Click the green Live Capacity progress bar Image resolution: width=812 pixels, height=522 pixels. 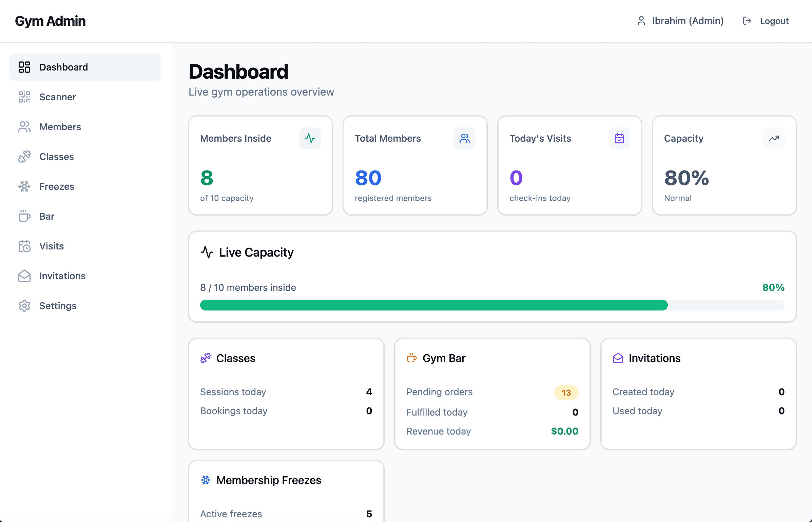(x=433, y=305)
